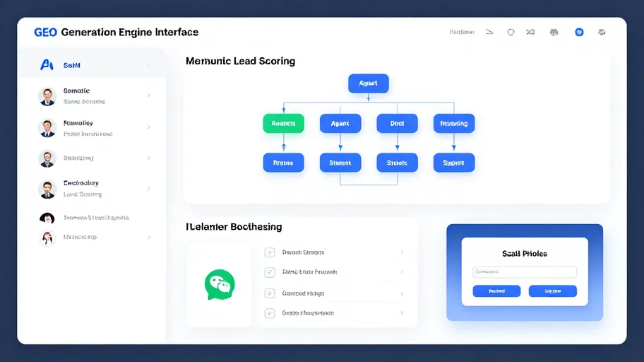
Task: Click the solid blue circular header icon
Action: (x=579, y=32)
